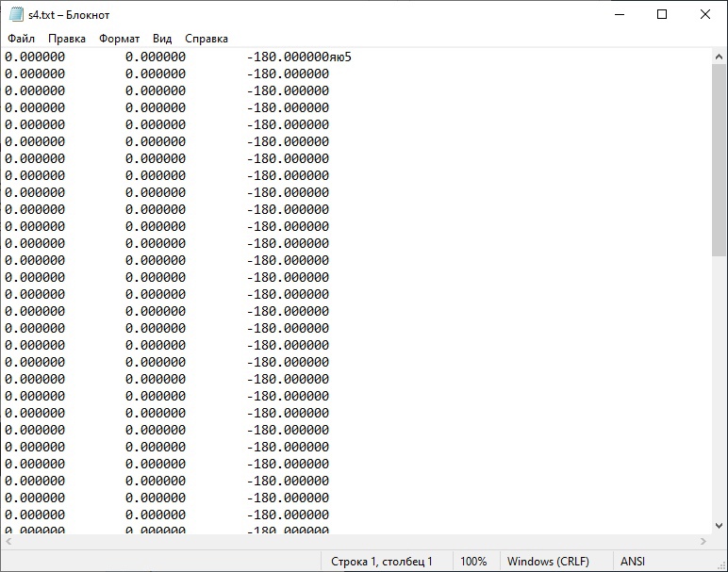Click the 'ANSI' encoding status entry
The width and height of the screenshot is (728, 572).
click(x=633, y=562)
